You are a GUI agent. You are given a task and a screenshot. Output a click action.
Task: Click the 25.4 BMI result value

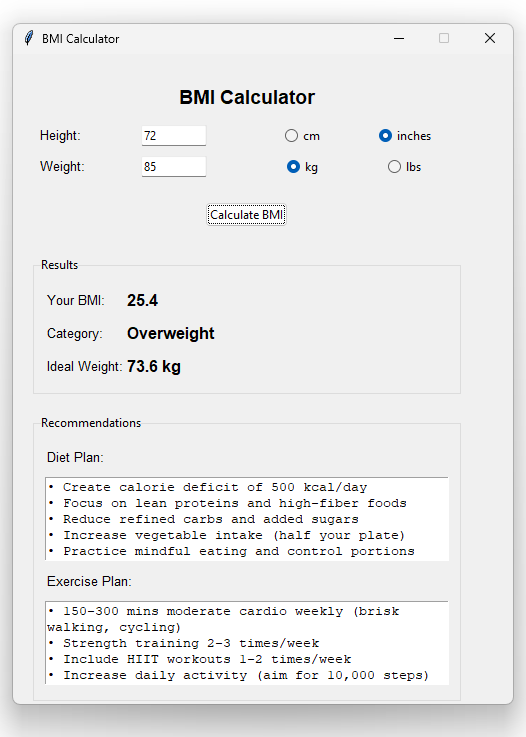142,300
